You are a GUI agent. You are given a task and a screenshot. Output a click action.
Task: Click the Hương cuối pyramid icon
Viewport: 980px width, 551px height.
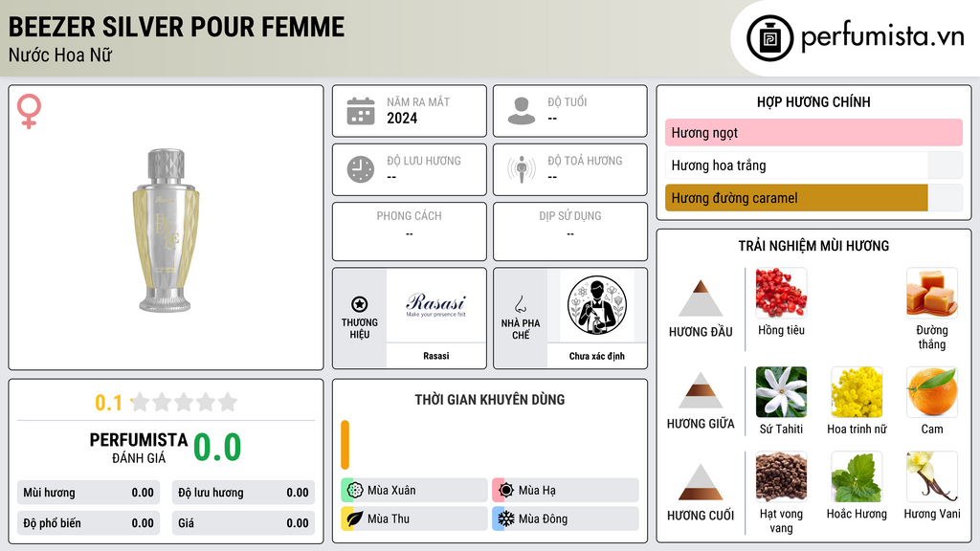(701, 482)
